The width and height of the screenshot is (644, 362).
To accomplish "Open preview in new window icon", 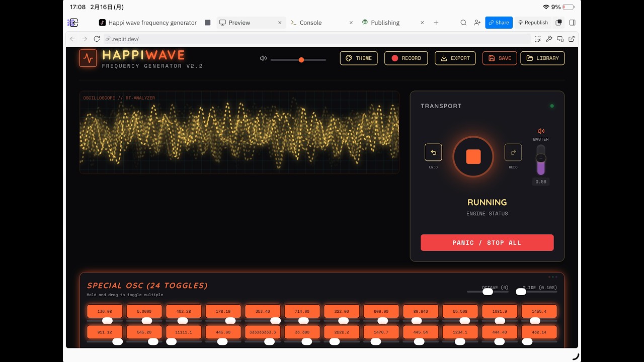I will (572, 39).
